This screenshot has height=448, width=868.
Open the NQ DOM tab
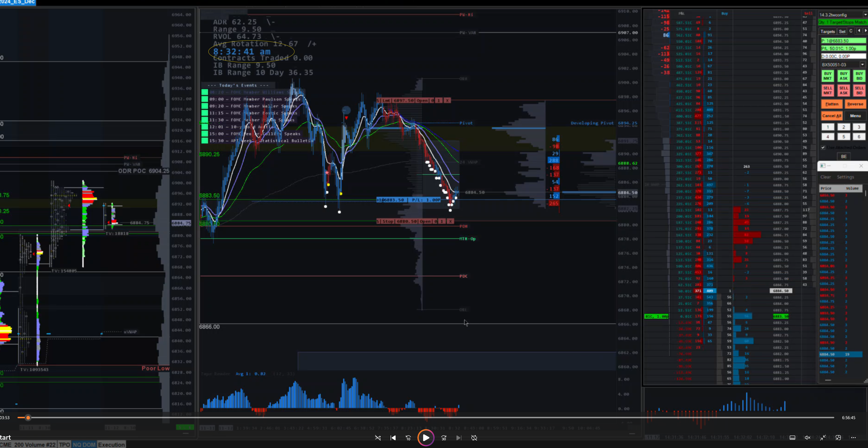tap(84, 444)
